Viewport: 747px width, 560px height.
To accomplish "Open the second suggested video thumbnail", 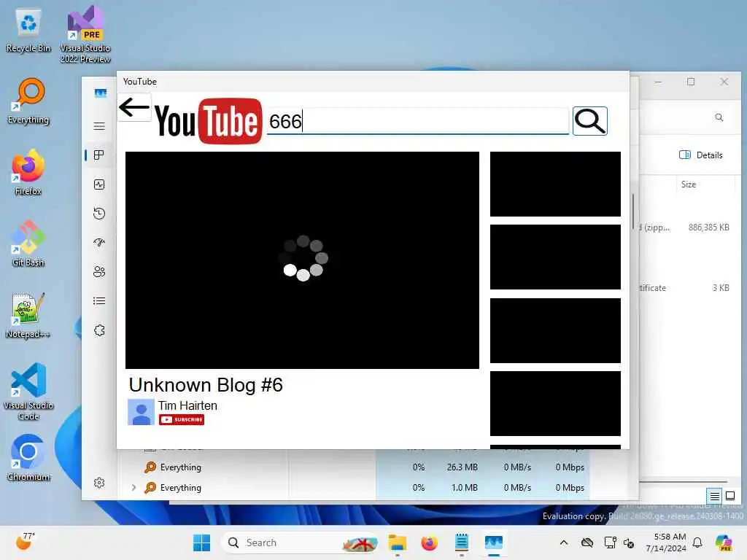I will tap(555, 257).
